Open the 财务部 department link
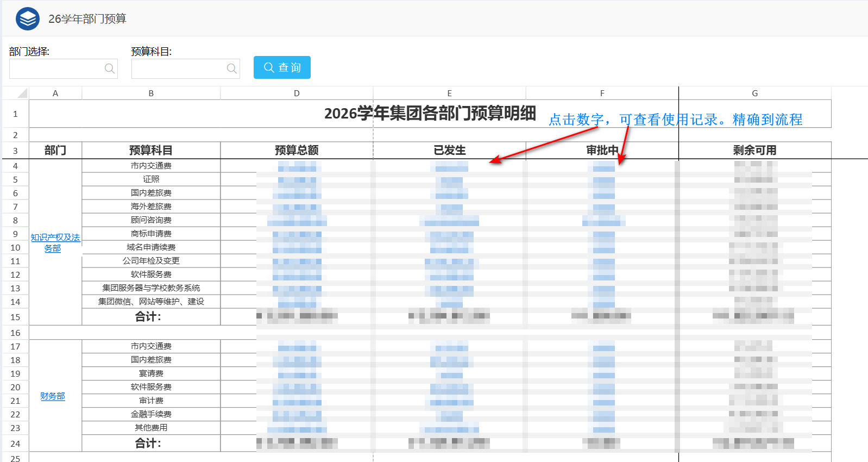This screenshot has height=462, width=868. pos(53,396)
